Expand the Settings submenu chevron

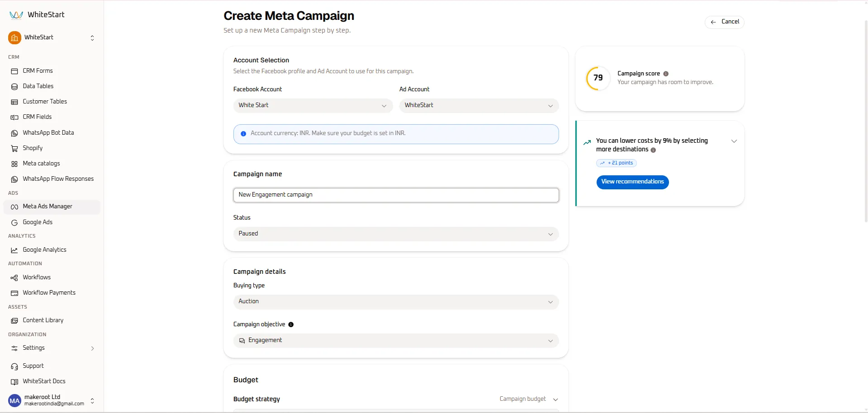point(92,348)
